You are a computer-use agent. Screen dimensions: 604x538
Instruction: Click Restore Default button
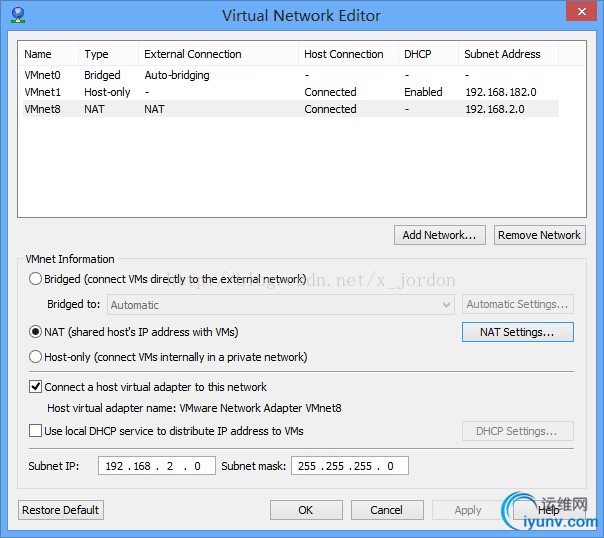point(61,510)
